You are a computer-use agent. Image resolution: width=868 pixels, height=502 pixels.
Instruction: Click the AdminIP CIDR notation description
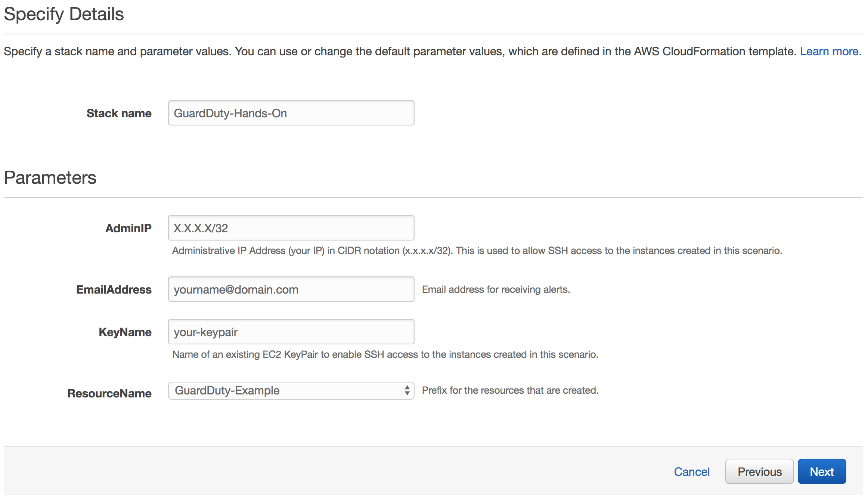click(x=477, y=251)
